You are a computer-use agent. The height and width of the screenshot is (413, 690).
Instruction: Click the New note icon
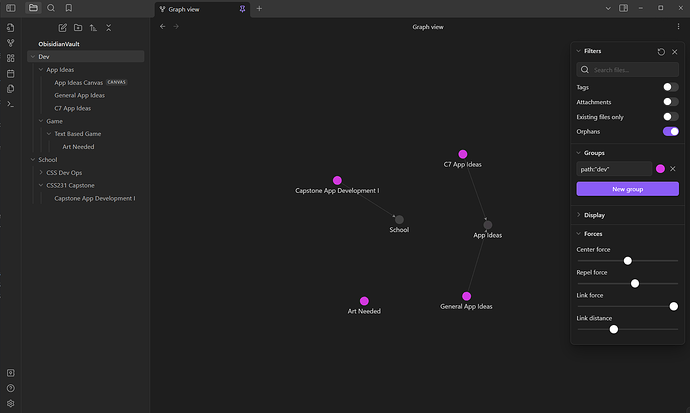62,27
